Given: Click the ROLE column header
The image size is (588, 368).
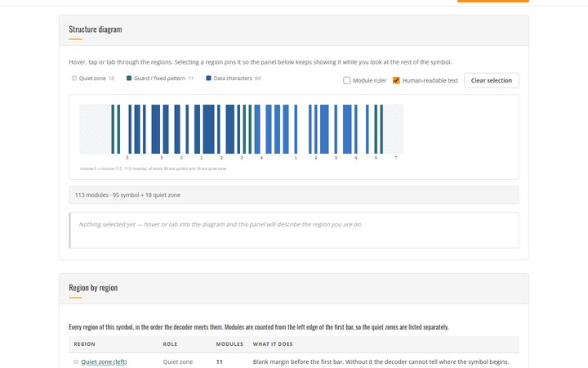Looking at the screenshot, I should tap(170, 344).
